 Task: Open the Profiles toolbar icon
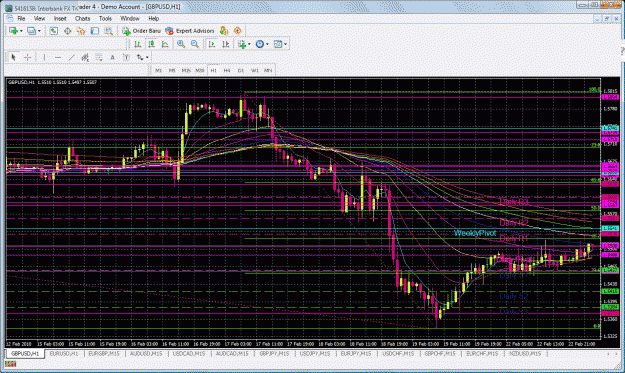point(31,31)
